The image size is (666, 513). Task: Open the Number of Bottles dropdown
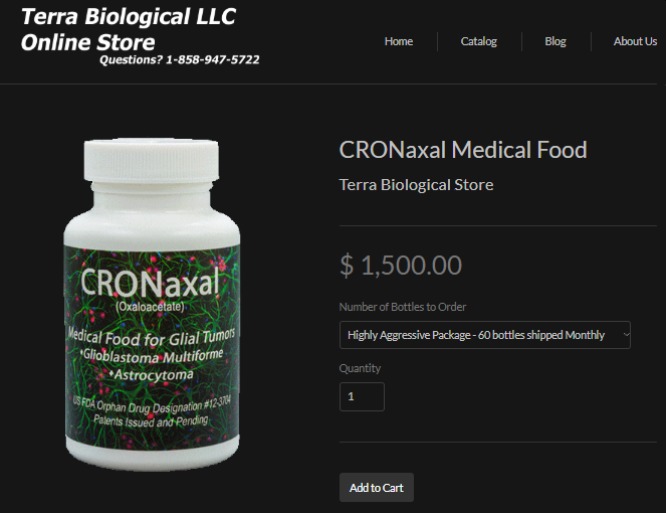pos(485,335)
